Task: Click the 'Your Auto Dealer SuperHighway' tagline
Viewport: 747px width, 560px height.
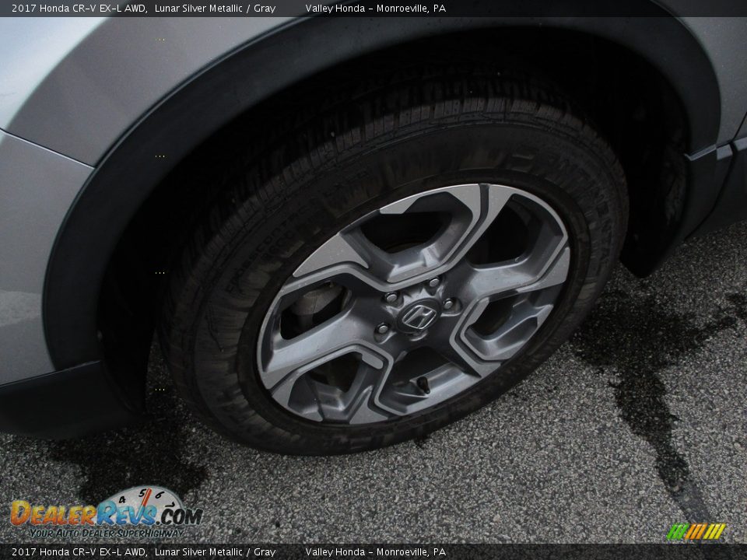Action: 105,533
